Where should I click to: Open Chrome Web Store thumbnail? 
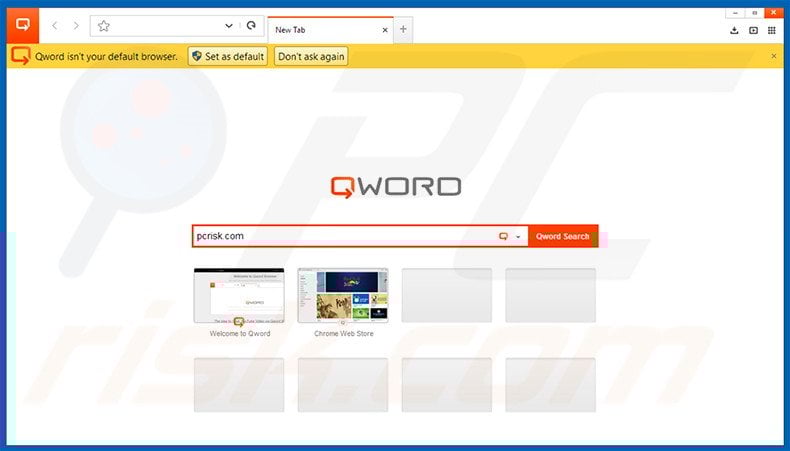click(343, 295)
